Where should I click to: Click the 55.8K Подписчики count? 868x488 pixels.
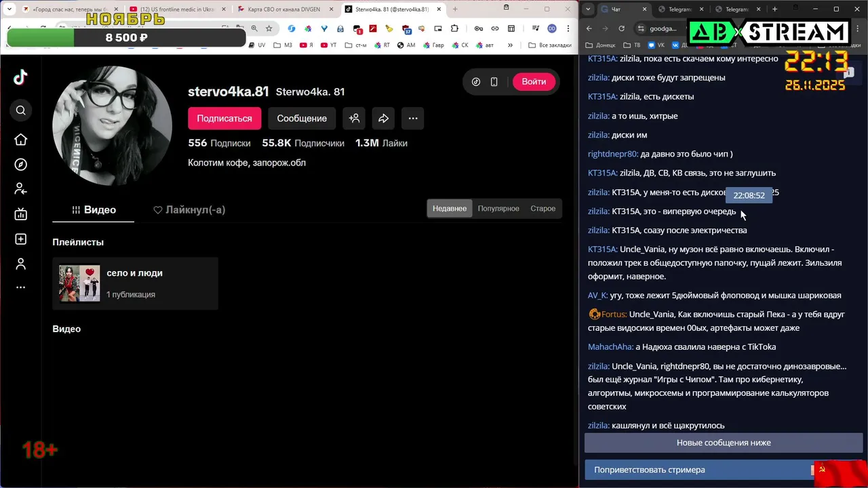(x=303, y=143)
